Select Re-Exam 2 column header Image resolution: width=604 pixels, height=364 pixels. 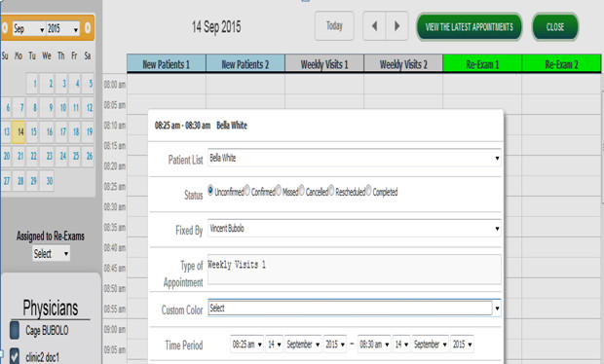[561, 64]
